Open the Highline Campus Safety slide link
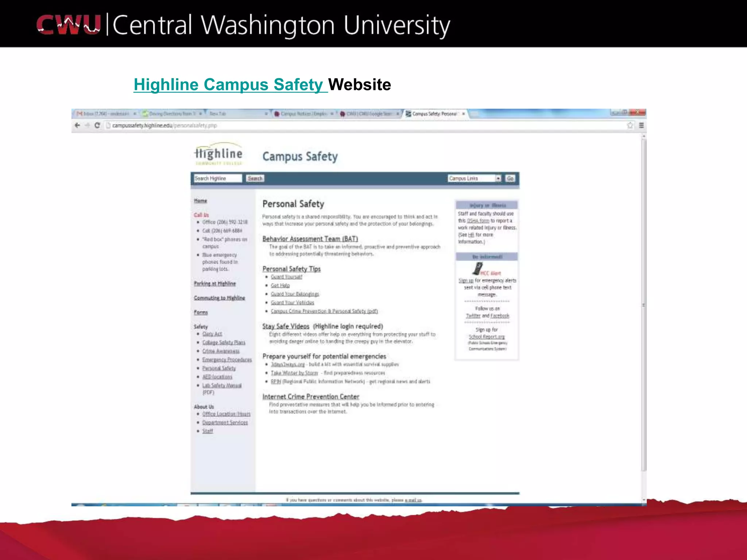Image resolution: width=747 pixels, height=560 pixels. 231,85
